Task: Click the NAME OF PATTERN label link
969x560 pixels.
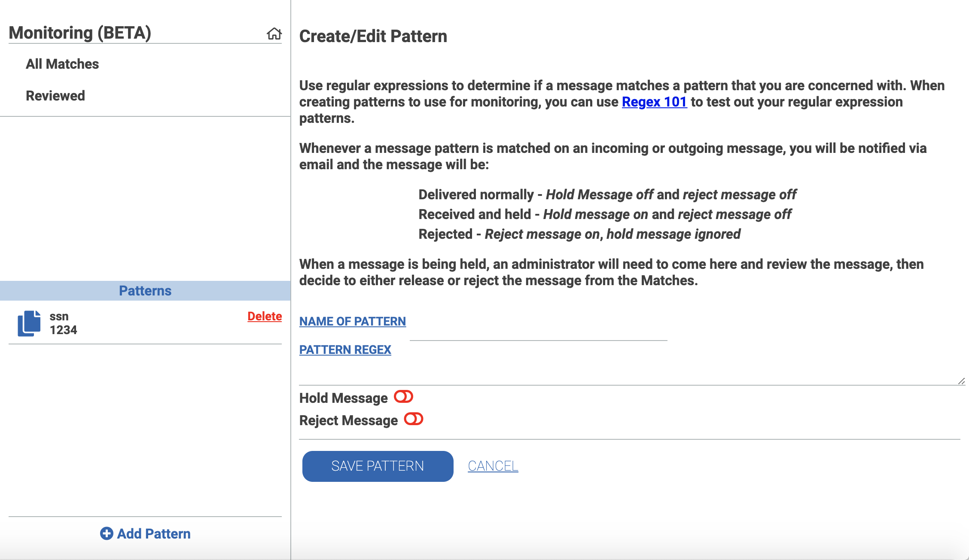Action: pos(353,321)
